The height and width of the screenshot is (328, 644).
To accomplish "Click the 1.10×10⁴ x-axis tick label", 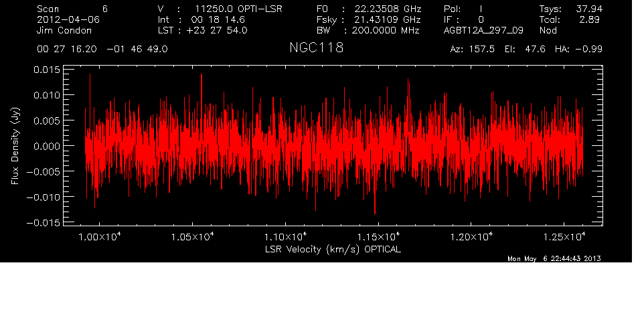I will [x=285, y=237].
